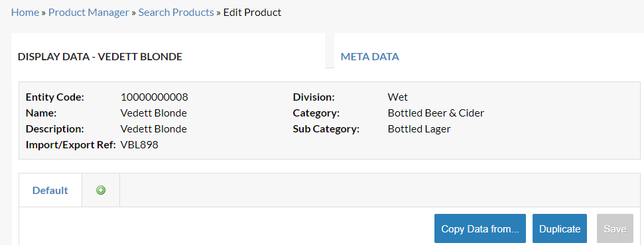Add a new tab with green plus icon
644x245 pixels.
point(101,190)
